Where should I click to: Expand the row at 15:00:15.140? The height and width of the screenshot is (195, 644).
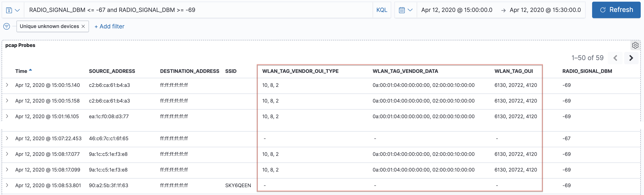pos(7,85)
